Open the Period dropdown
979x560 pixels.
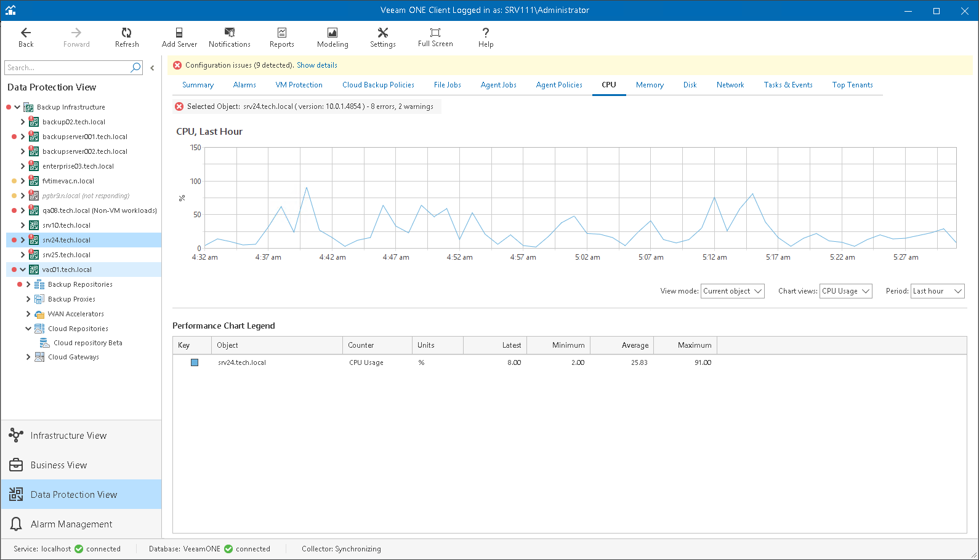[x=938, y=291]
